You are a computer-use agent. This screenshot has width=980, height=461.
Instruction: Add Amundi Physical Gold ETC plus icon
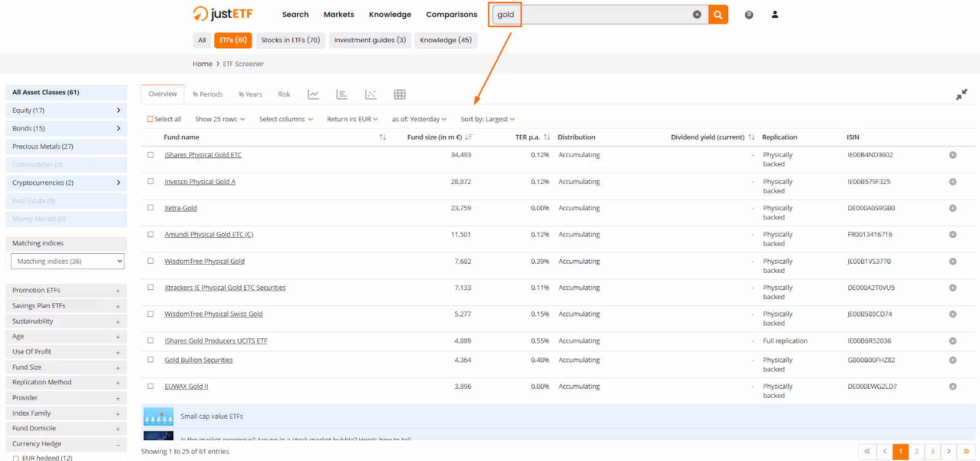click(952, 235)
